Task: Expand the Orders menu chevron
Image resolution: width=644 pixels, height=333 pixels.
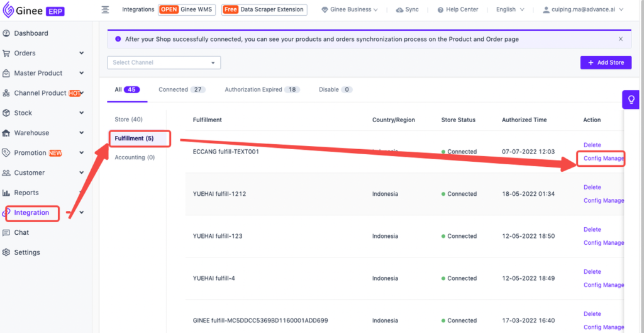Action: click(82, 53)
